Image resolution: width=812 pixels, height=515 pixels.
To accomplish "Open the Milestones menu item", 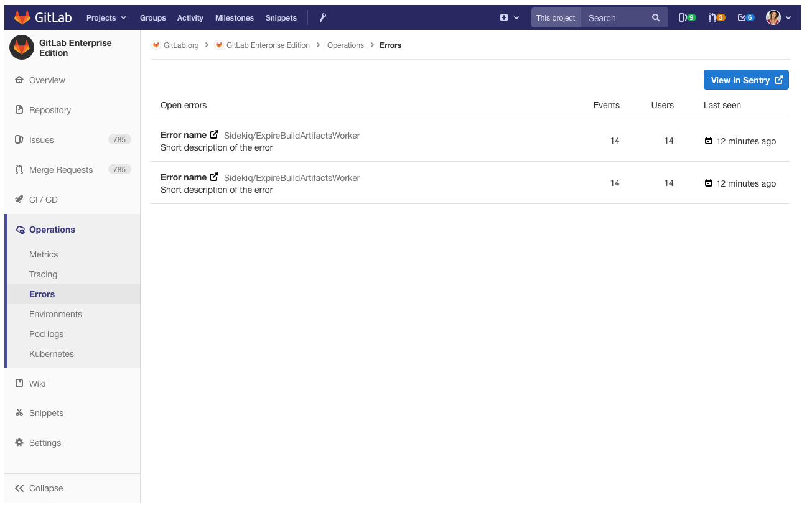I will pos(235,17).
